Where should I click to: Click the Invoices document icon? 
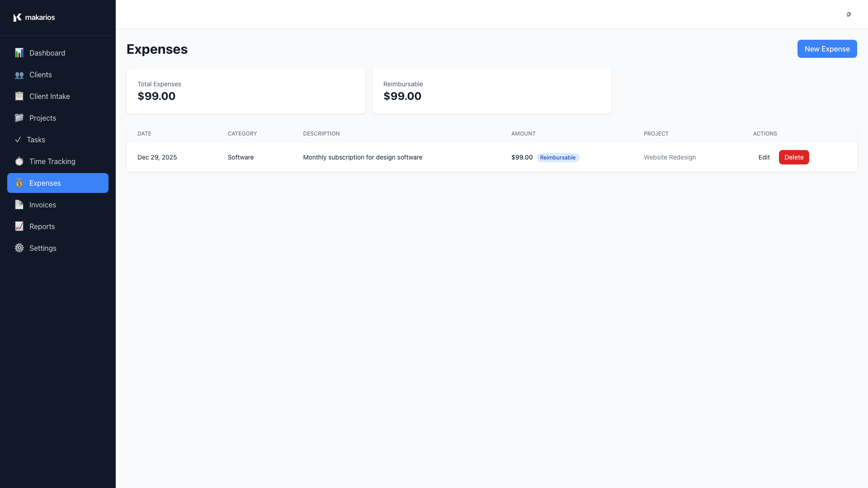[x=19, y=205]
